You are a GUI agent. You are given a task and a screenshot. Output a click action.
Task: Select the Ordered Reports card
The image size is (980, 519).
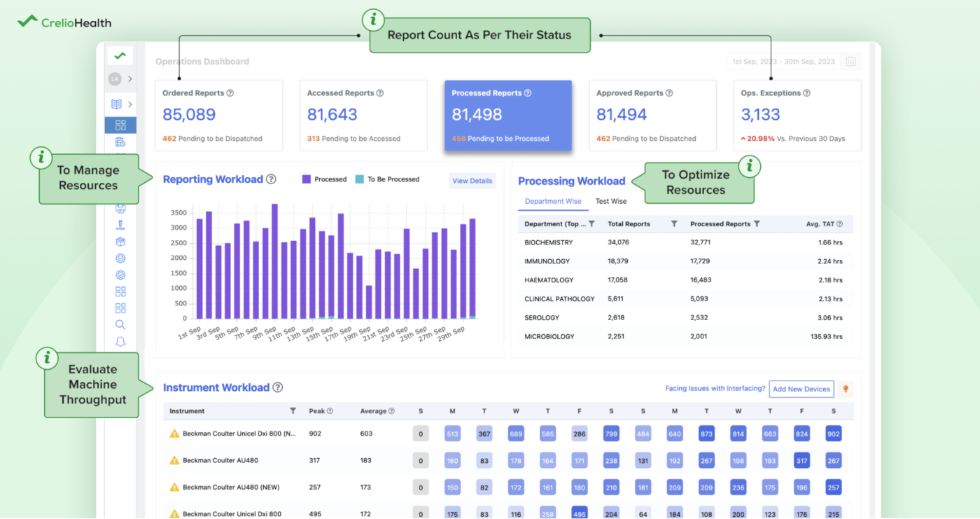click(x=219, y=116)
